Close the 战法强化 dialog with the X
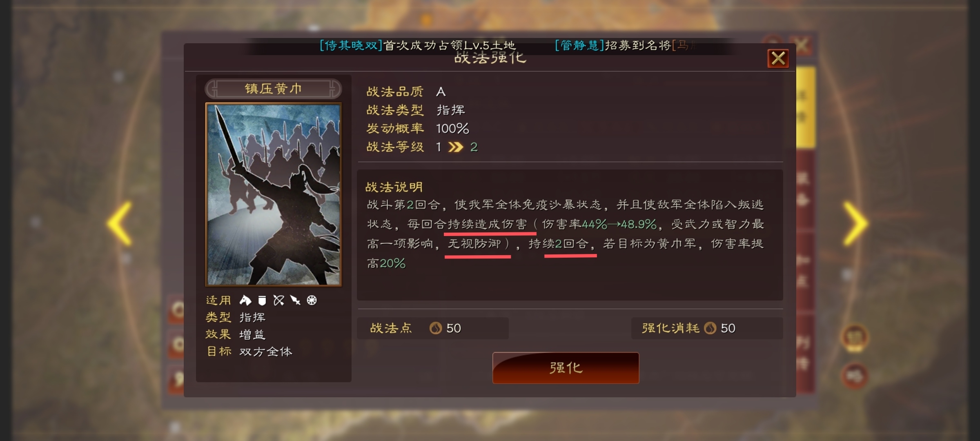The image size is (980, 441). click(778, 59)
